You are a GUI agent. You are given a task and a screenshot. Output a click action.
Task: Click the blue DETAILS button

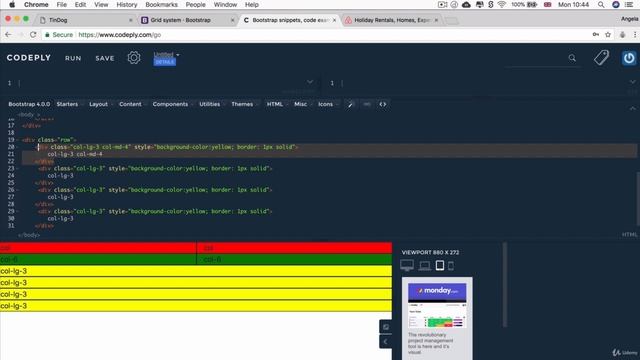point(164,62)
